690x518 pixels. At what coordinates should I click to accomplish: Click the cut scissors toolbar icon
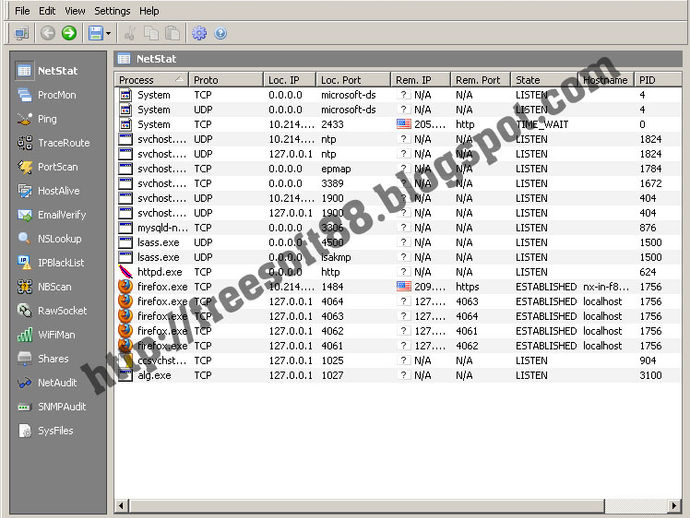coord(129,33)
